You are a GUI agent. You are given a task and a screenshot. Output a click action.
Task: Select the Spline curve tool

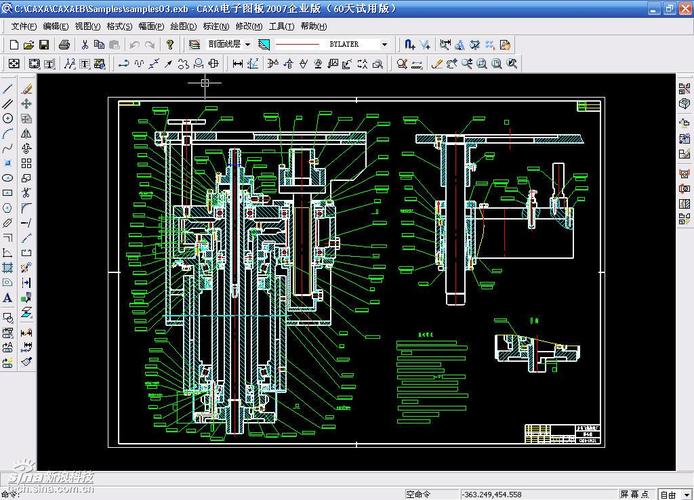coord(8,148)
